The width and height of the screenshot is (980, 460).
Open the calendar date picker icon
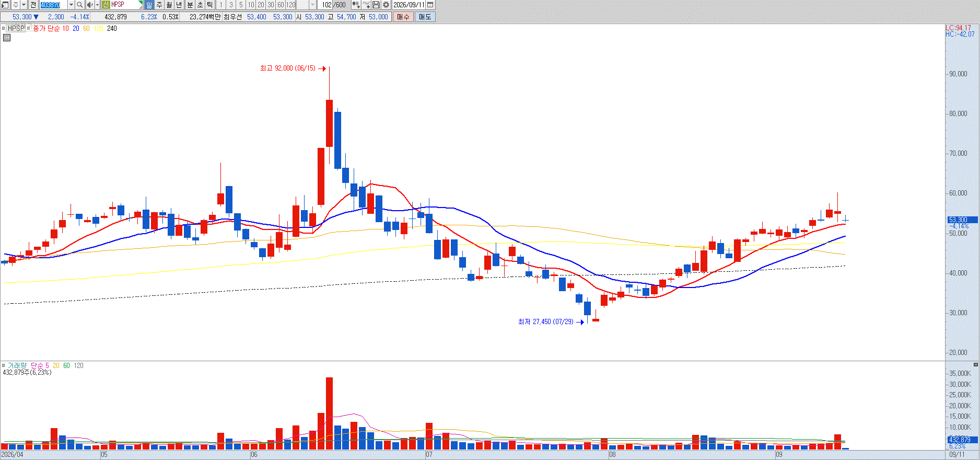(430, 5)
